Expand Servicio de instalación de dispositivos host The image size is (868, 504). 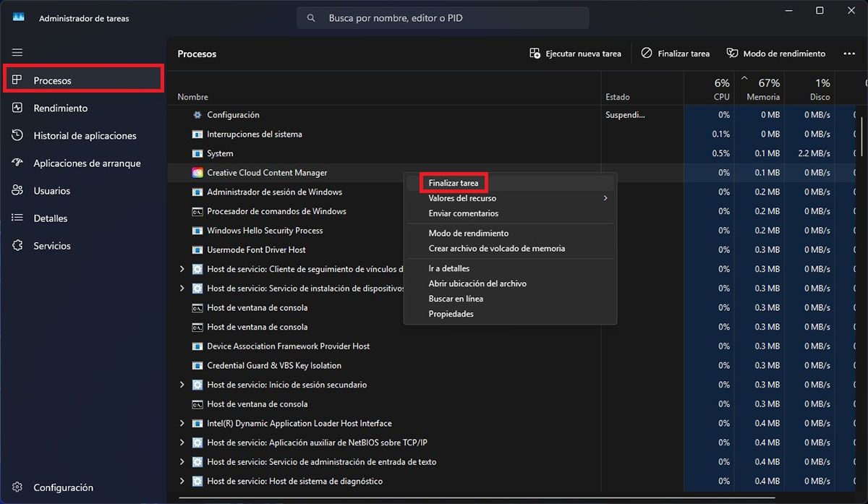click(x=182, y=288)
